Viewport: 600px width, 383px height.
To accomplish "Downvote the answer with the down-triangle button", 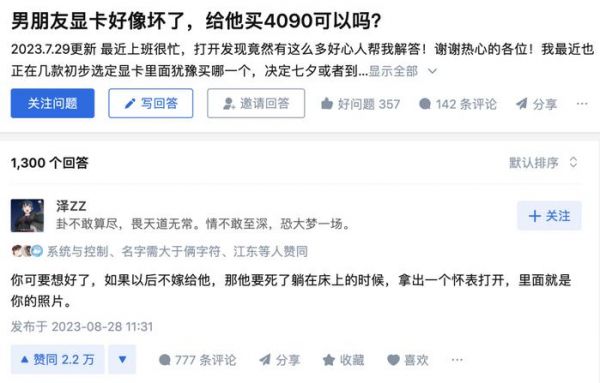I will point(122,359).
